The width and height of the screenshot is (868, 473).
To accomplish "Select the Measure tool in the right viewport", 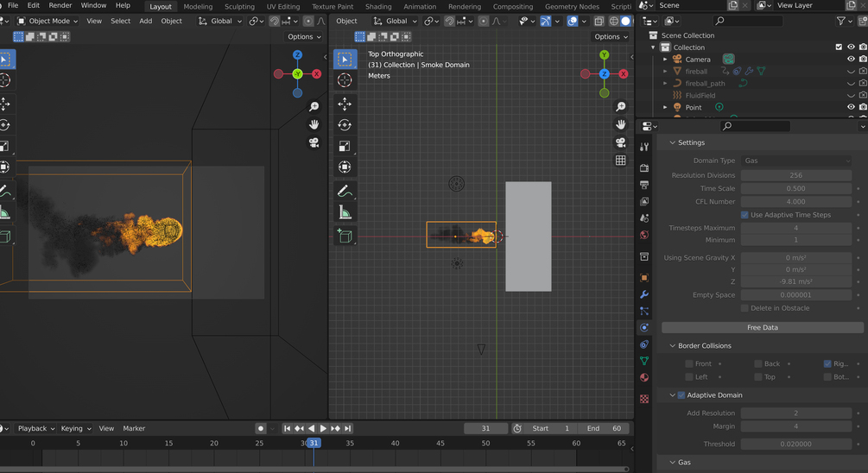I will tap(345, 212).
